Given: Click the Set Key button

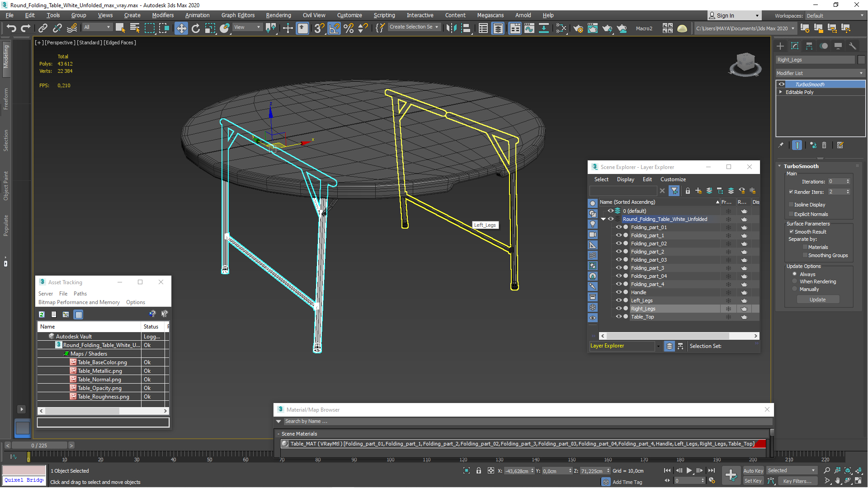Looking at the screenshot, I should pos(753,481).
